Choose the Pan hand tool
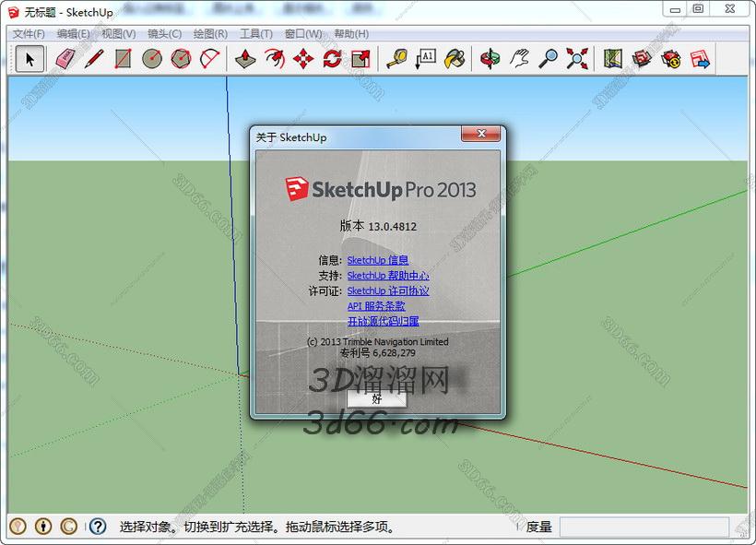The height and width of the screenshot is (545, 756). [519, 59]
